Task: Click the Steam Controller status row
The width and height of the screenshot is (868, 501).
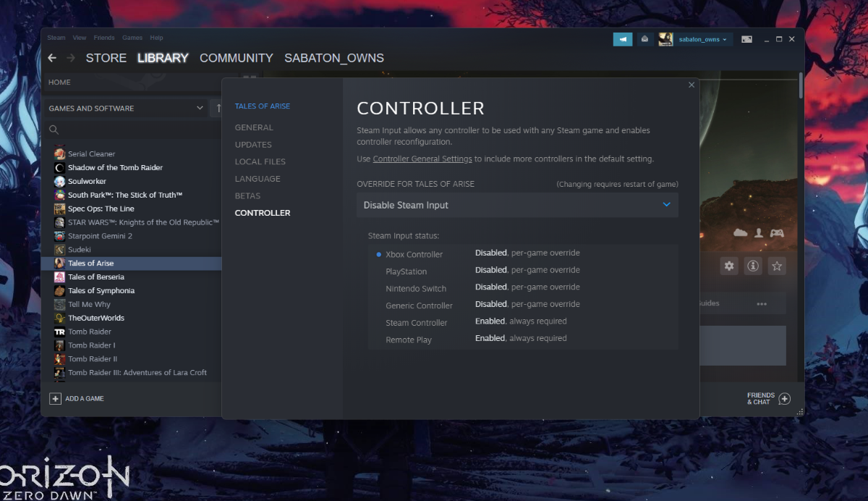Action: (524, 322)
